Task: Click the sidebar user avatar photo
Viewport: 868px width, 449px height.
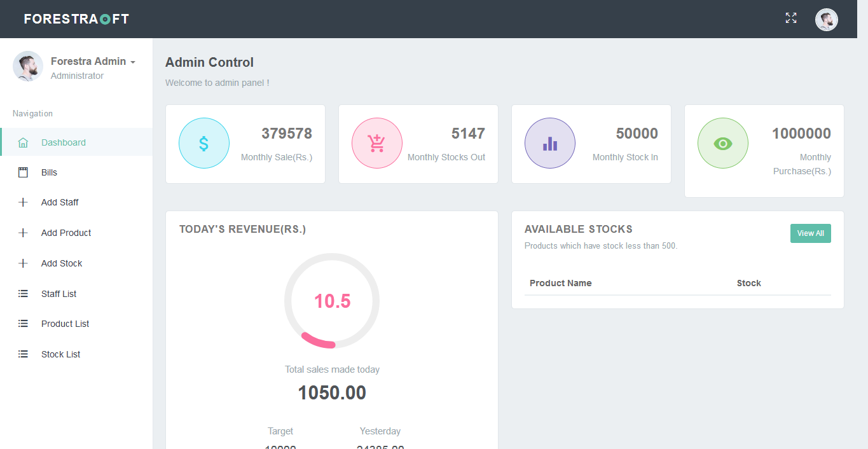Action: (x=28, y=66)
